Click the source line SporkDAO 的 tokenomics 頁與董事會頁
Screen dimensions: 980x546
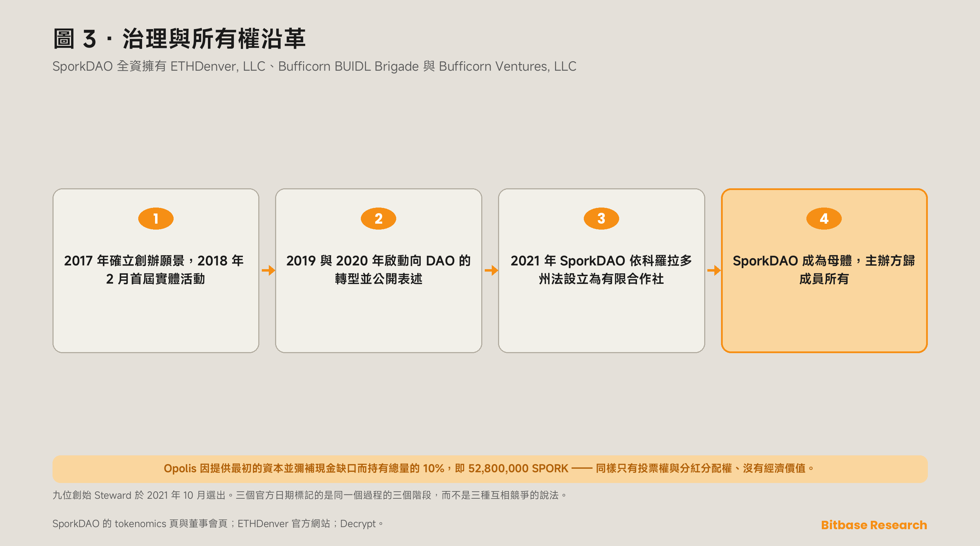pos(218,524)
